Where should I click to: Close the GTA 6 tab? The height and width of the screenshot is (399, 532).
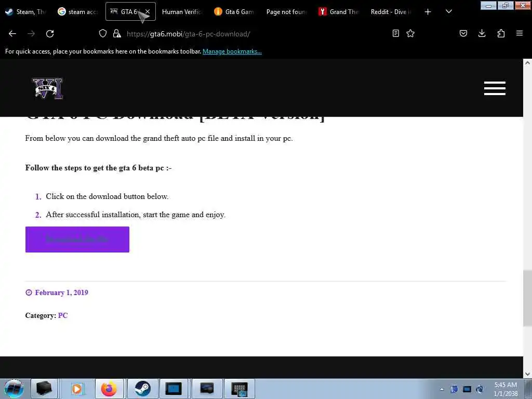(x=148, y=11)
